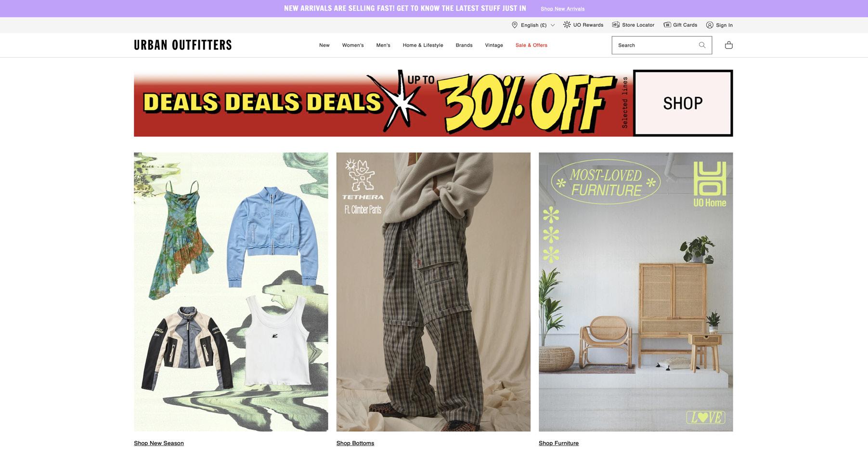The height and width of the screenshot is (455, 868).
Task: Click the UO Rewards sun icon
Action: 567,25
